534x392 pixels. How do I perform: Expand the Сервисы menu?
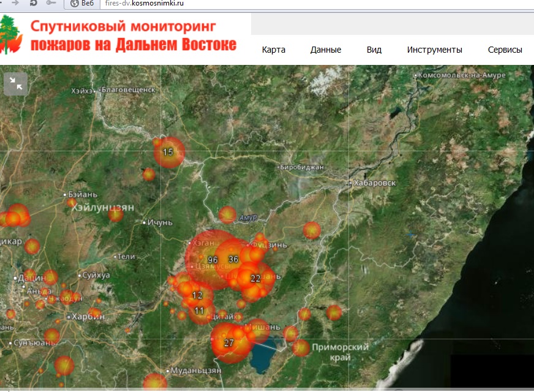pyautogui.click(x=505, y=50)
